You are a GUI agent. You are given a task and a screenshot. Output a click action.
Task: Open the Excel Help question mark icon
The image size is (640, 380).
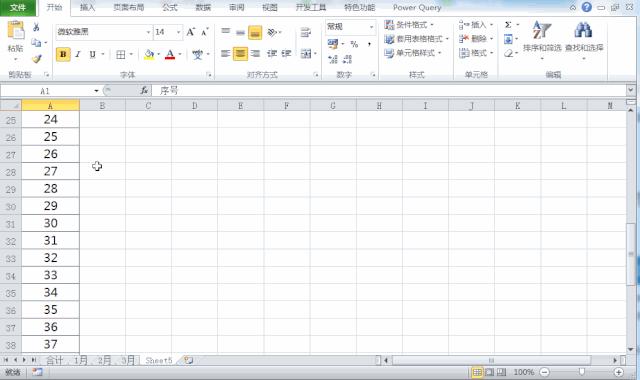[587, 7]
